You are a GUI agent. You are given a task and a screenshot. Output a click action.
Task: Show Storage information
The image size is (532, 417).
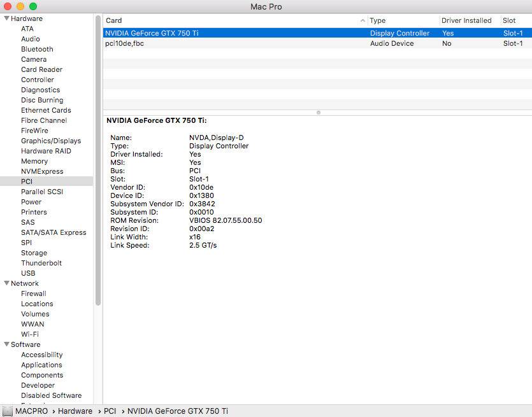[34, 253]
